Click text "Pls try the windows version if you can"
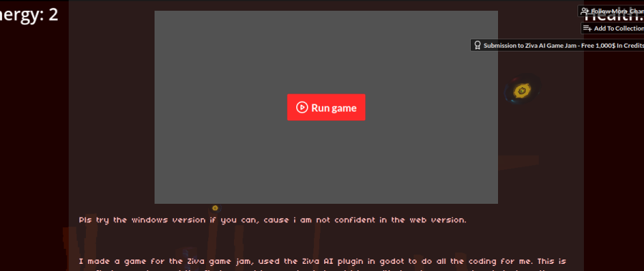The width and height of the screenshot is (644, 271). click(x=169, y=220)
